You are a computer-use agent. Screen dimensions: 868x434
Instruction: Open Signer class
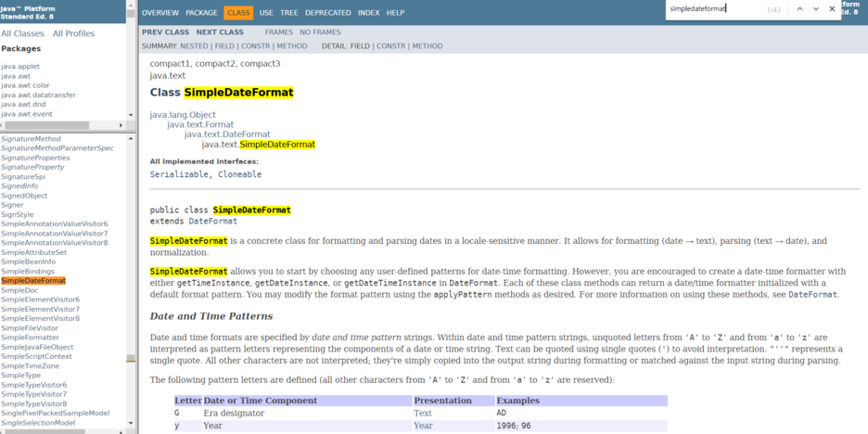tap(12, 205)
